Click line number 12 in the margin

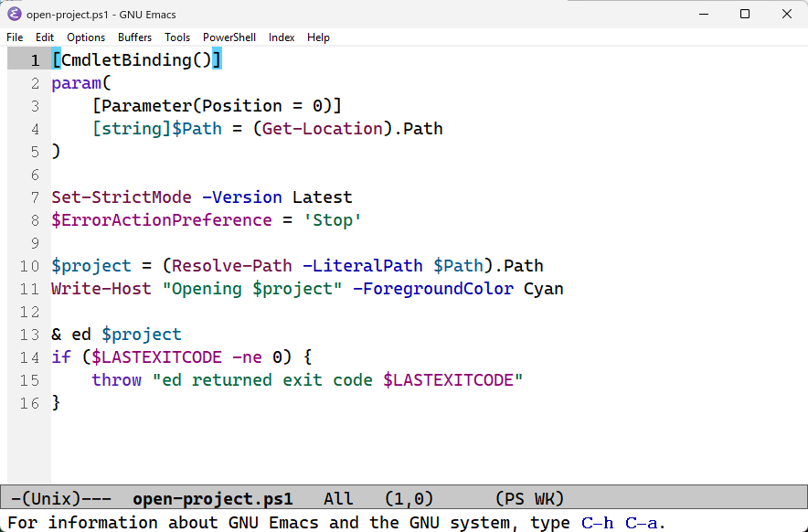click(29, 312)
